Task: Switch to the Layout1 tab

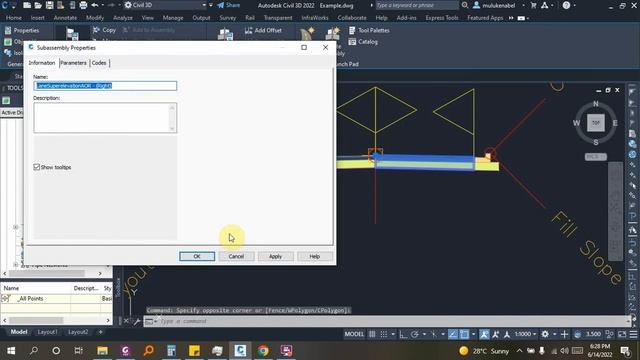Action: pos(47,332)
